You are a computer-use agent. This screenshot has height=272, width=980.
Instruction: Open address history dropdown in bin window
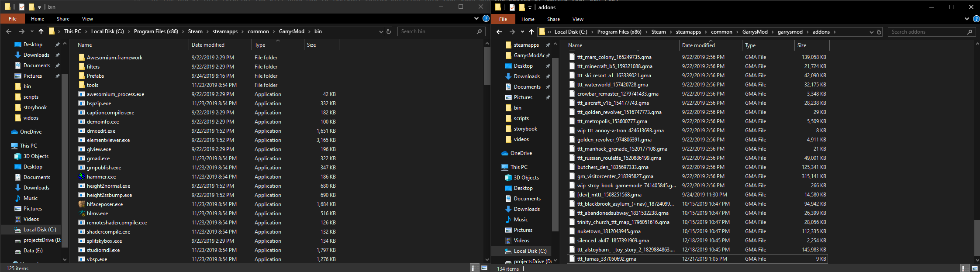[x=381, y=31]
